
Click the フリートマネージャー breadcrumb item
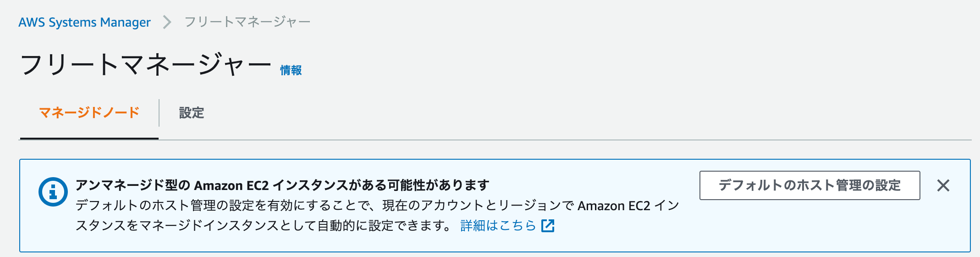tap(248, 22)
